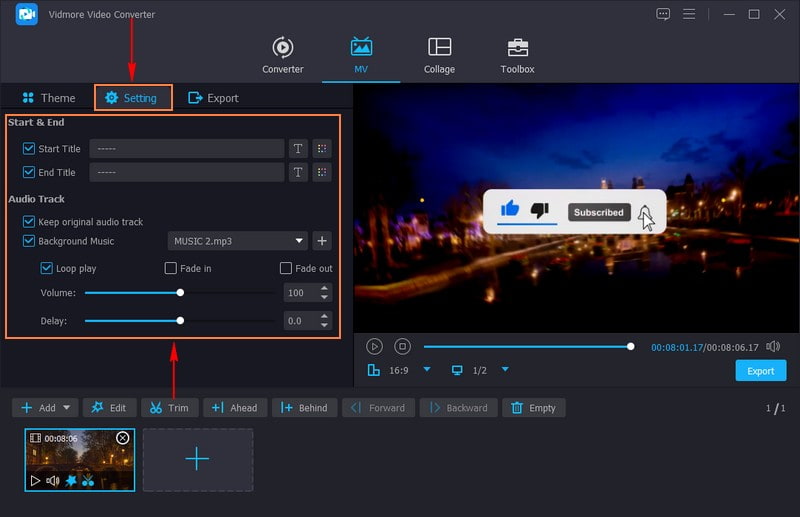The height and width of the screenshot is (517, 800).
Task: Expand the MUSIC 2.mp3 dropdown
Action: click(299, 241)
